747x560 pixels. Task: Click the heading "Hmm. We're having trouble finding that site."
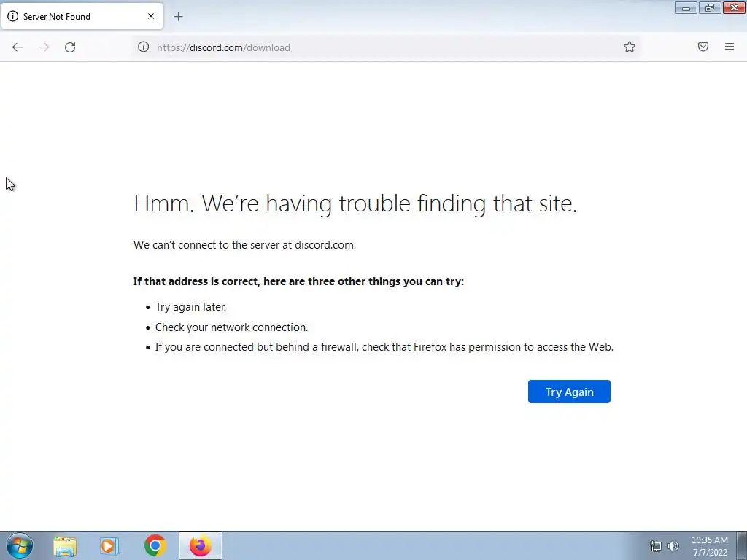point(355,204)
